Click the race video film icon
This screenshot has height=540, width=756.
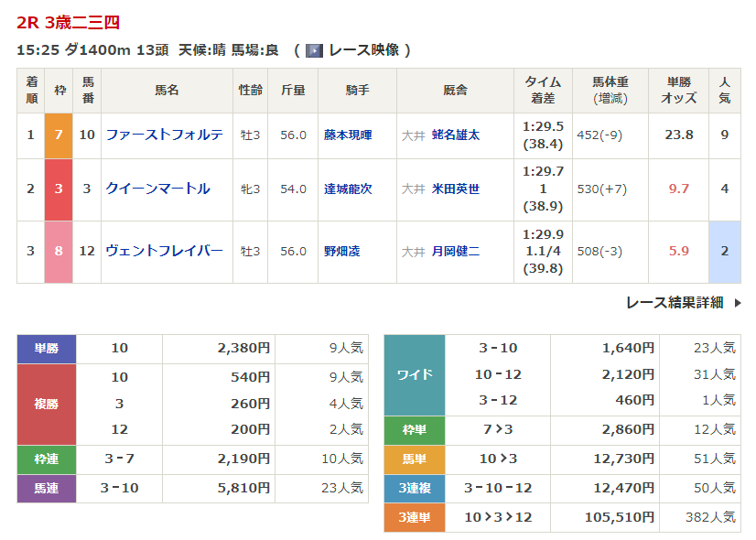tap(314, 50)
